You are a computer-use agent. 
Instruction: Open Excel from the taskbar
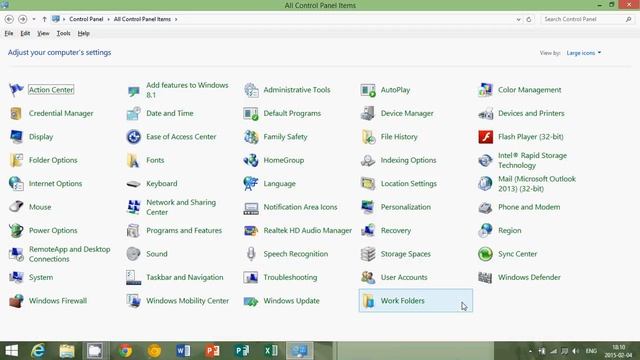pos(271,351)
